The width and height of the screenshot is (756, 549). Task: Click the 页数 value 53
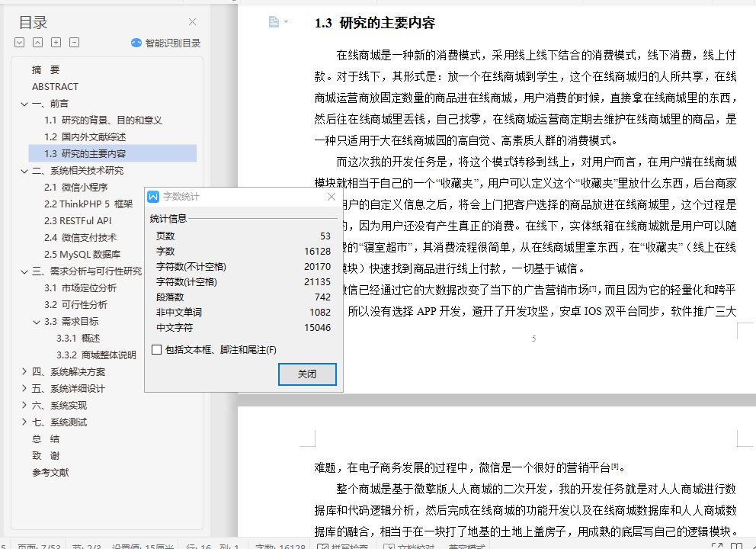point(325,236)
